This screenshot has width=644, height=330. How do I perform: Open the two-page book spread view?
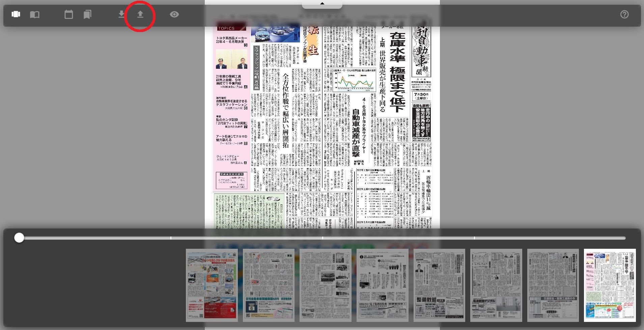35,14
